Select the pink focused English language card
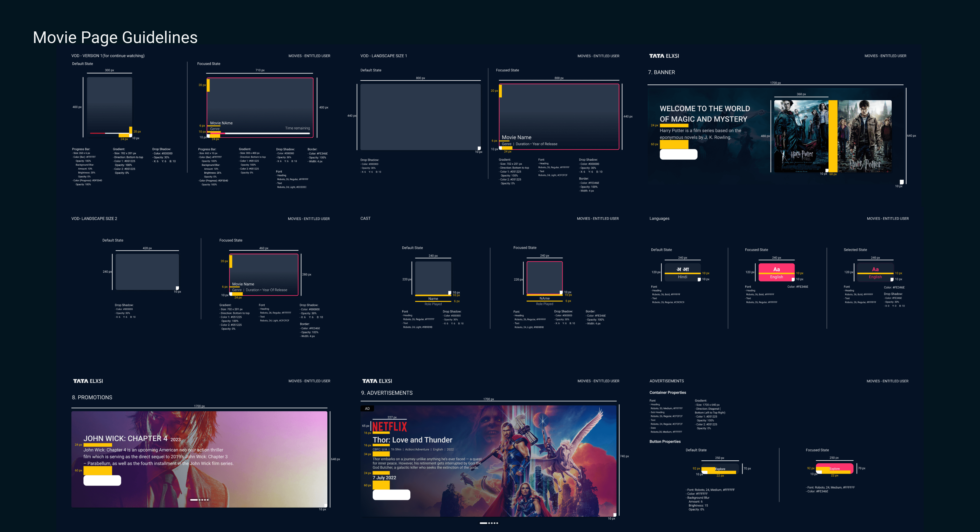The height and width of the screenshot is (532, 980). pyautogui.click(x=777, y=272)
